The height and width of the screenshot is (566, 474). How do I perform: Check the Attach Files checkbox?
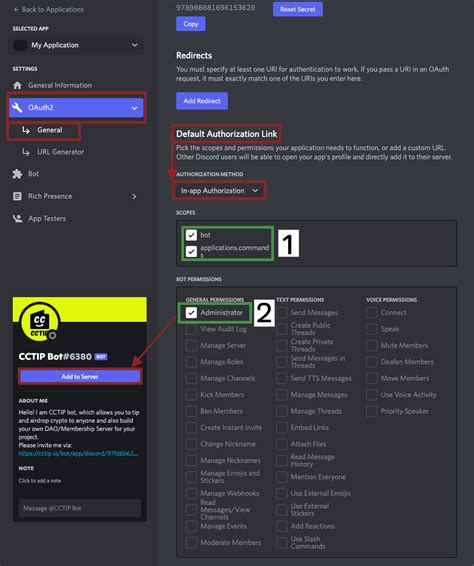[281, 444]
